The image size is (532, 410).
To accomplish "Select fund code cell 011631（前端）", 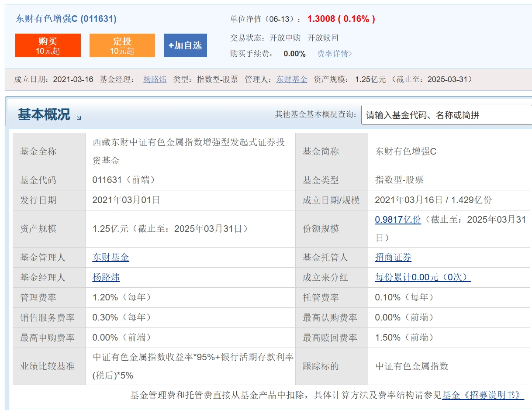I will [124, 180].
